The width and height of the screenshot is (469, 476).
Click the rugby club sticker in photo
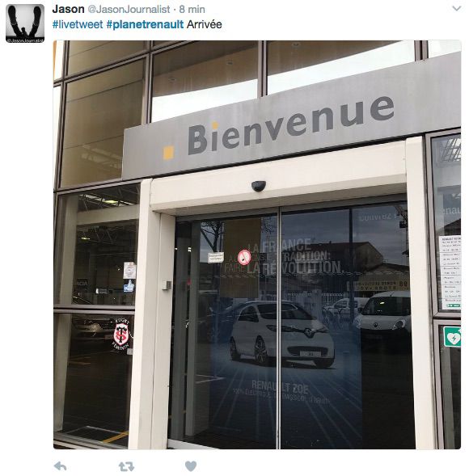pyautogui.click(x=122, y=334)
